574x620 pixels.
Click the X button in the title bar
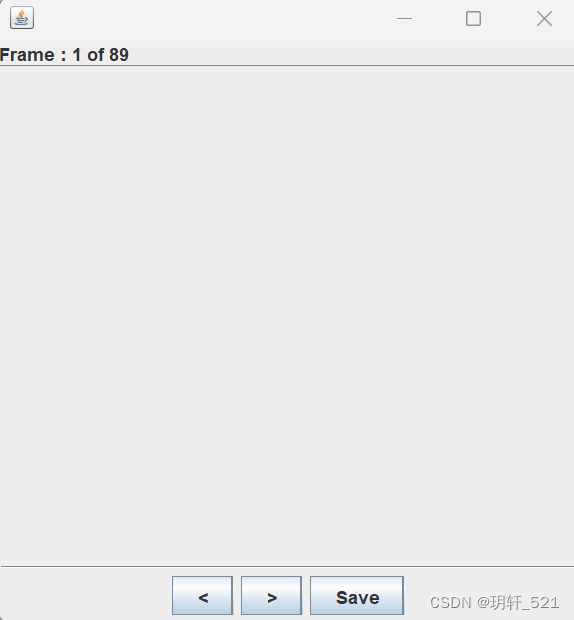coord(544,18)
